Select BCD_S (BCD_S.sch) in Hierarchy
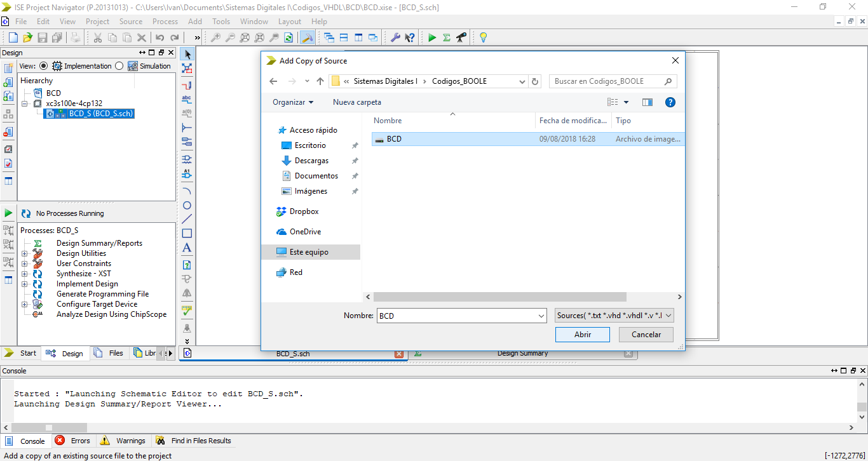The height and width of the screenshot is (461, 868). coord(101,114)
